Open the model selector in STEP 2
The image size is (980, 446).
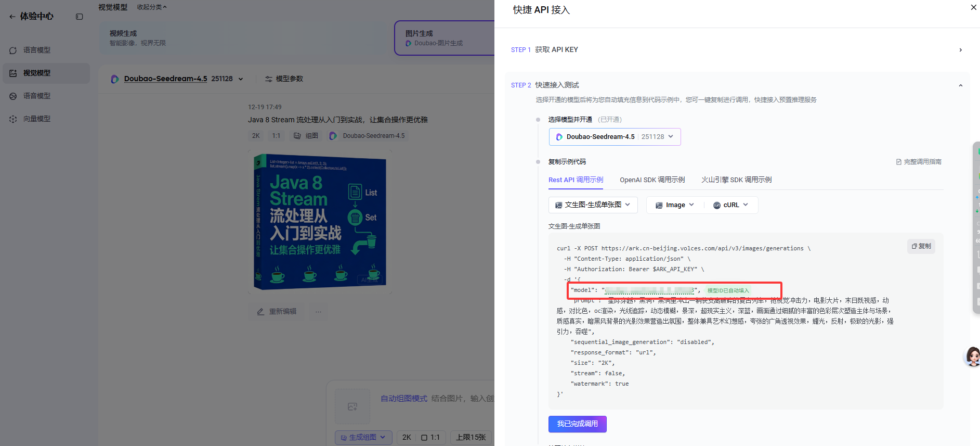click(615, 137)
